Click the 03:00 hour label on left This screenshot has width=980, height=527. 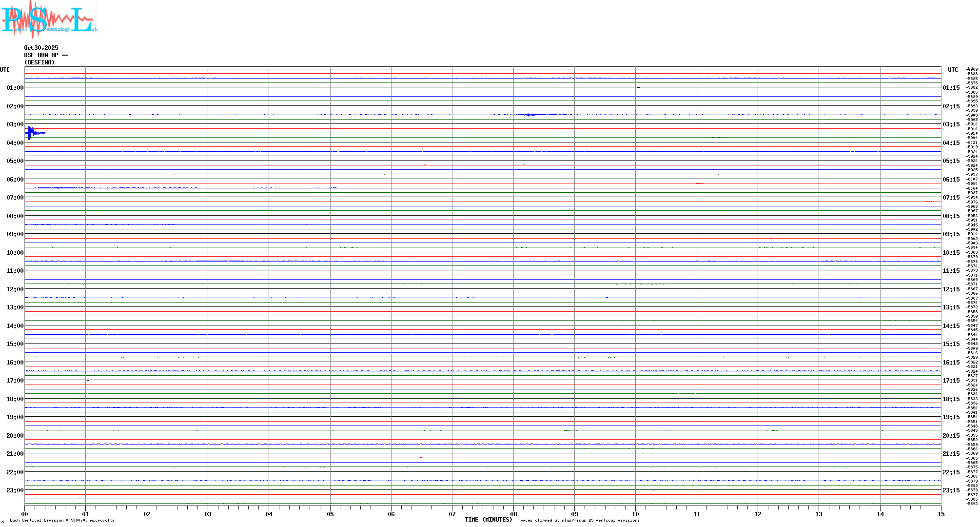pos(15,124)
